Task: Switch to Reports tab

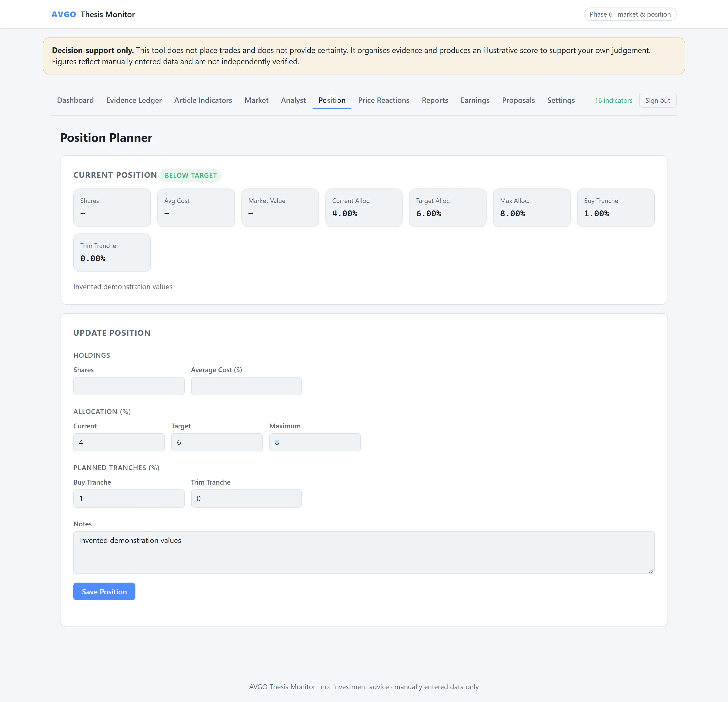Action: point(435,100)
